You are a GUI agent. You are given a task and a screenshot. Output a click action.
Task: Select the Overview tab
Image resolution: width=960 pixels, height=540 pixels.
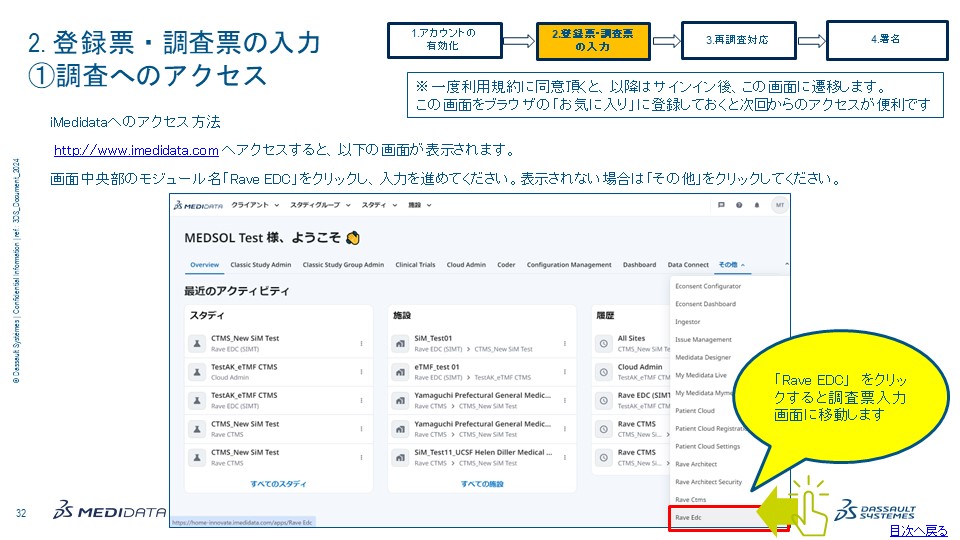click(204, 264)
